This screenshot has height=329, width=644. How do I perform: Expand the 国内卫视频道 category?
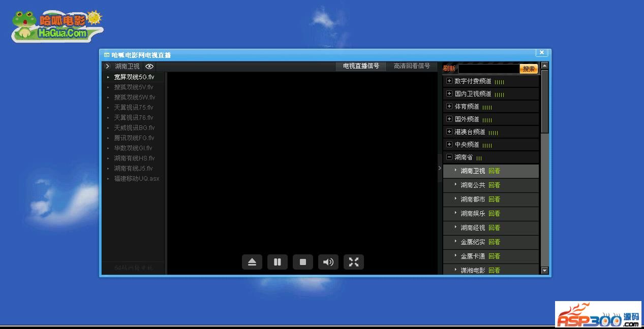click(x=449, y=93)
